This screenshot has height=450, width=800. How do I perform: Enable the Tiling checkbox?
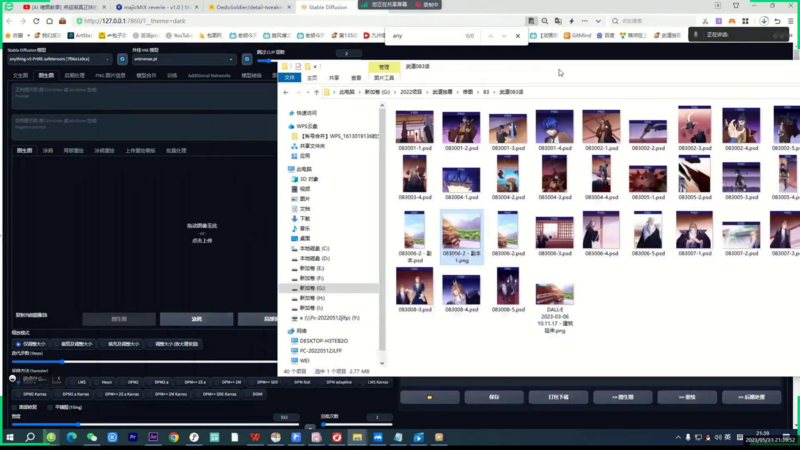click(51, 407)
